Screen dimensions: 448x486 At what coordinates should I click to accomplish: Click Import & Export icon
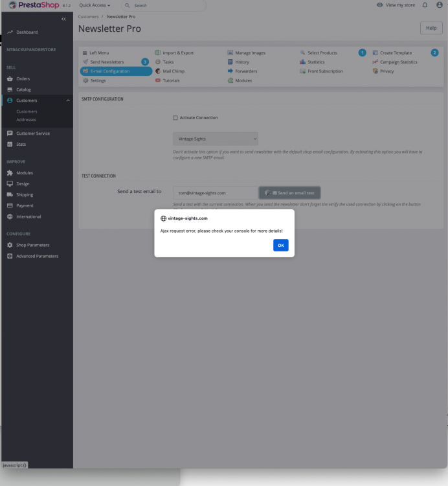coord(158,52)
